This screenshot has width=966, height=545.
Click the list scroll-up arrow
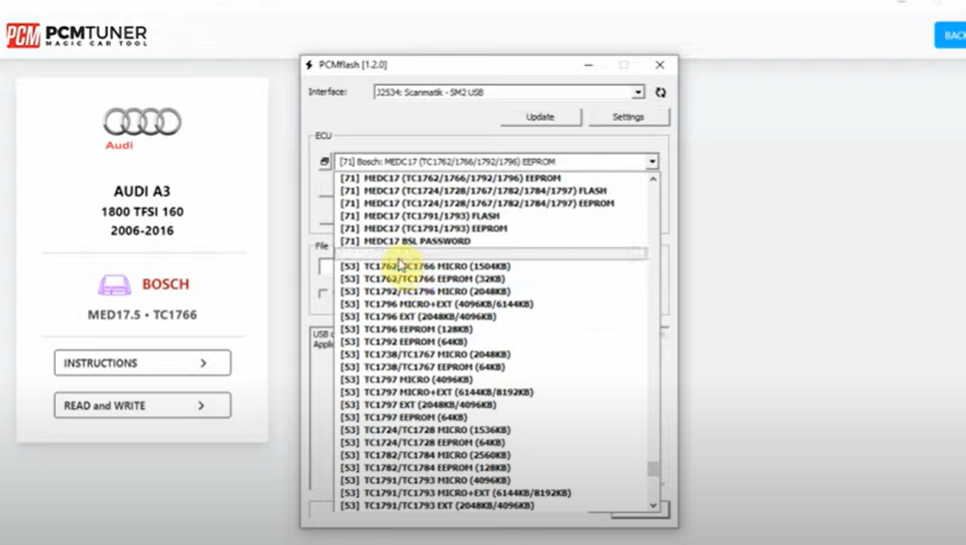coord(653,179)
